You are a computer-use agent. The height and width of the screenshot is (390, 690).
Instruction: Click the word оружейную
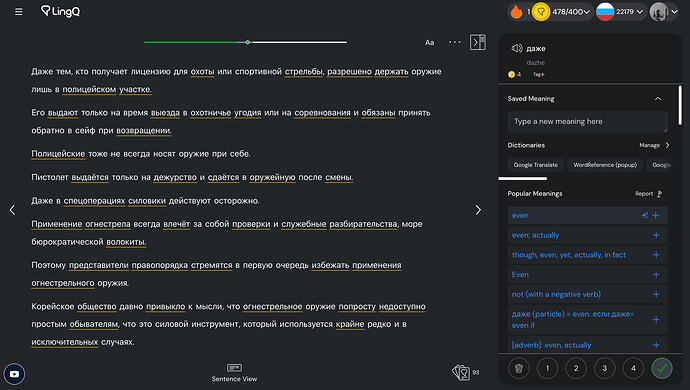(x=272, y=177)
